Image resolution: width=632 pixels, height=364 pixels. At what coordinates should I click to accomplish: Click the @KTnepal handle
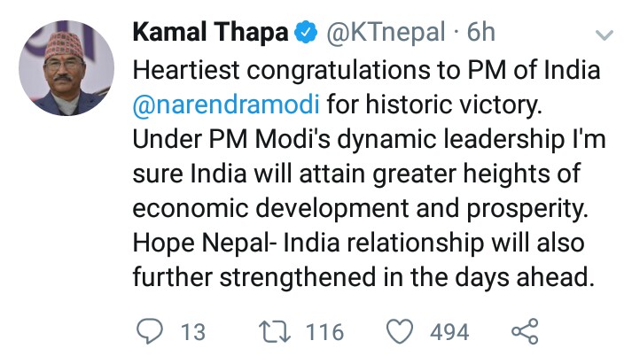385,35
